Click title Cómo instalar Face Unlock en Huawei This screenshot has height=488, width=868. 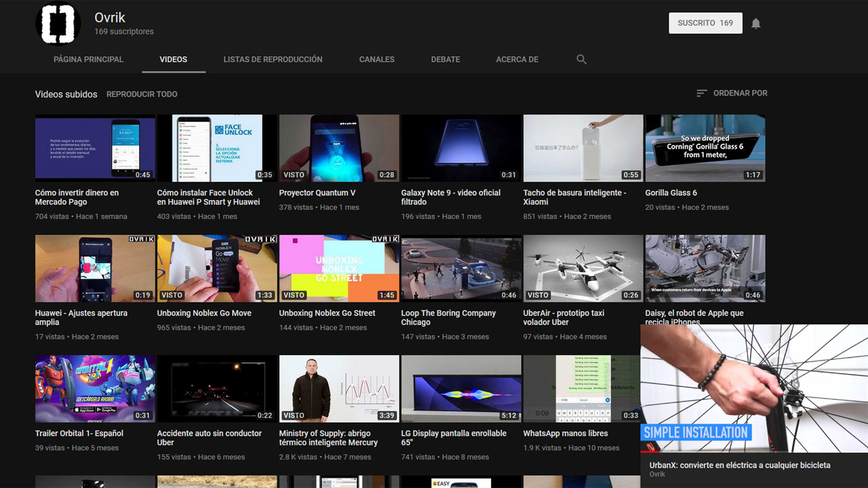point(208,197)
